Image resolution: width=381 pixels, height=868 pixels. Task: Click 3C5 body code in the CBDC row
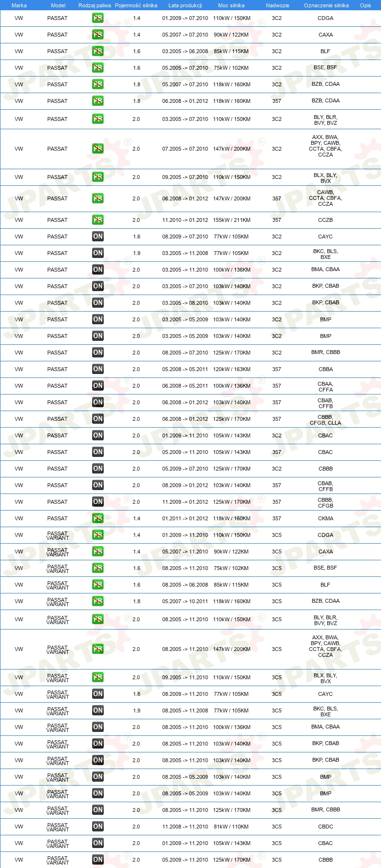(277, 827)
